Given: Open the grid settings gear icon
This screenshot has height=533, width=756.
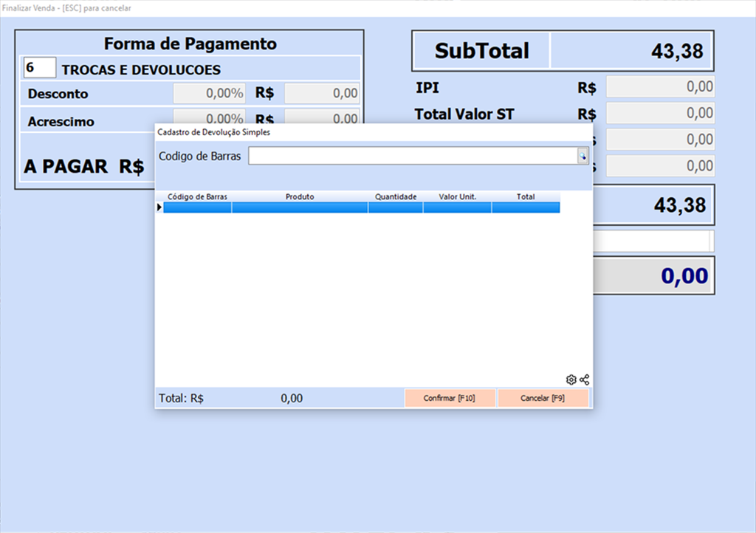Looking at the screenshot, I should pyautogui.click(x=571, y=379).
